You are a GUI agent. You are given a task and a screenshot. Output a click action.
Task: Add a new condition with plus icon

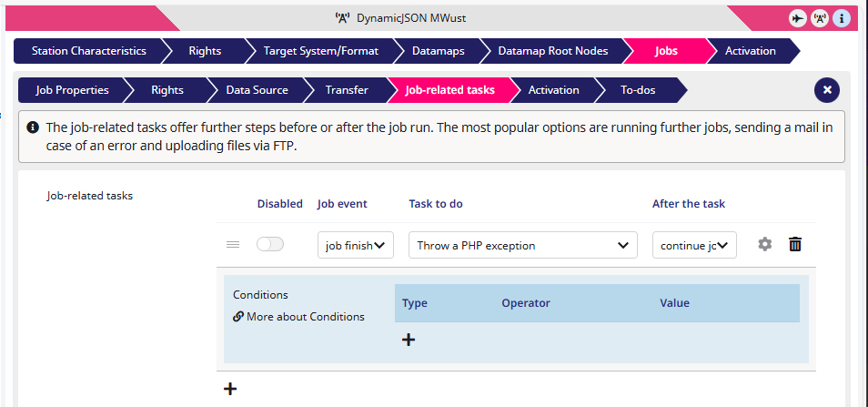tap(408, 340)
